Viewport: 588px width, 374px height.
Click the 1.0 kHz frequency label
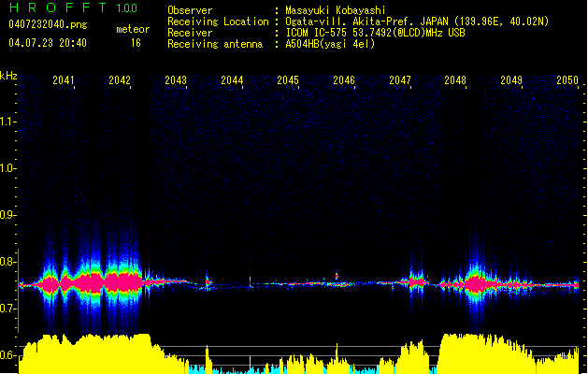tap(7, 168)
